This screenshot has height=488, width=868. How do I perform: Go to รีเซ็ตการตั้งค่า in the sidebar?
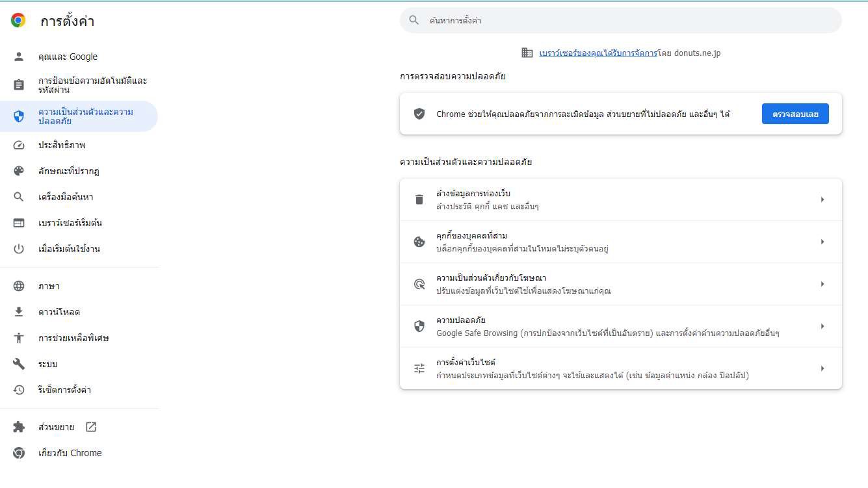coord(64,390)
